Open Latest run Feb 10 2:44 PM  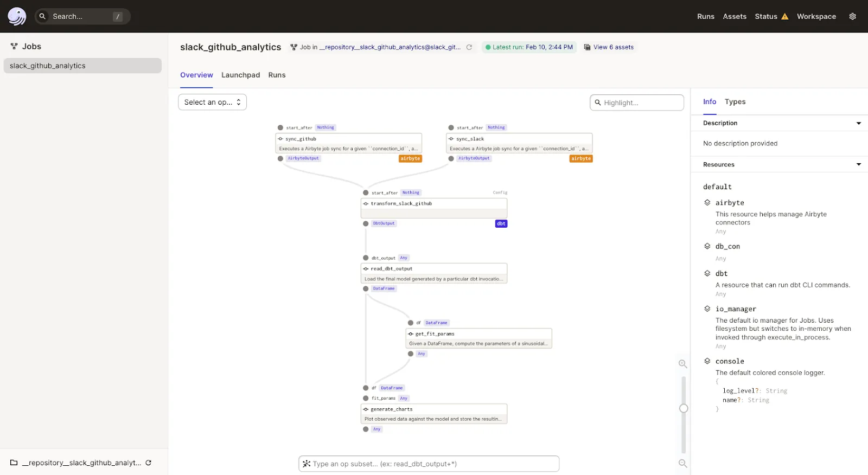click(x=528, y=47)
